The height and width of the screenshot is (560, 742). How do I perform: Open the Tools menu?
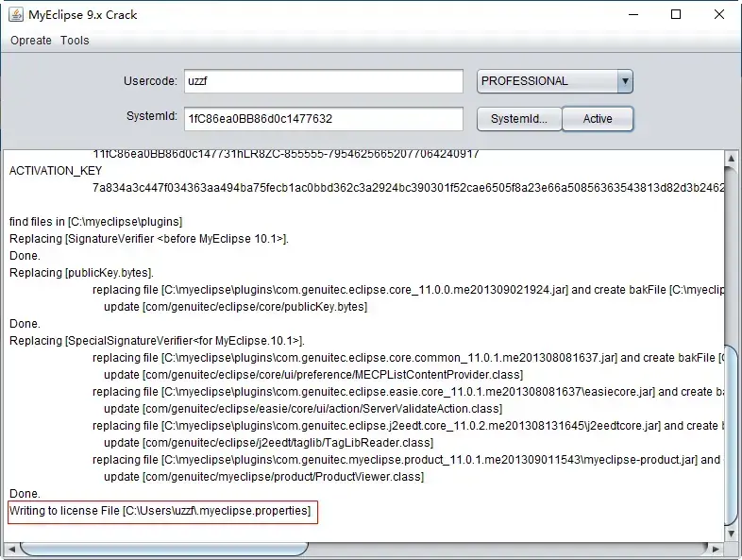pyautogui.click(x=75, y=41)
